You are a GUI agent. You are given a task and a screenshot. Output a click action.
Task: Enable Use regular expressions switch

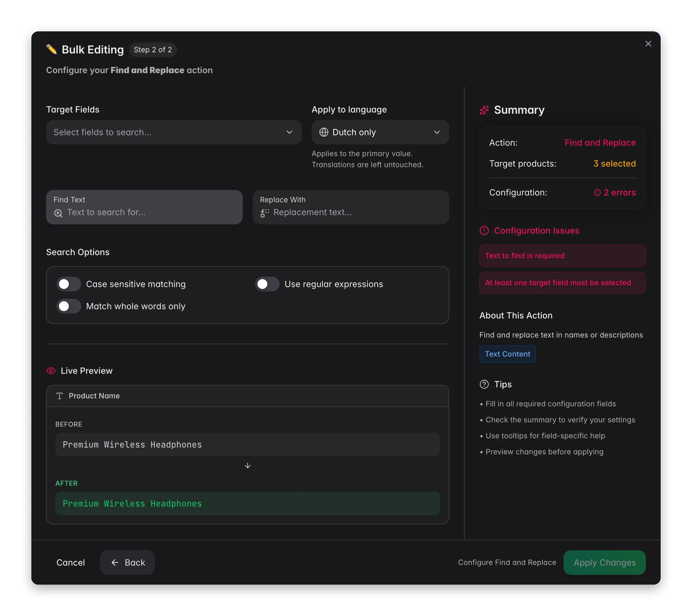(x=267, y=284)
